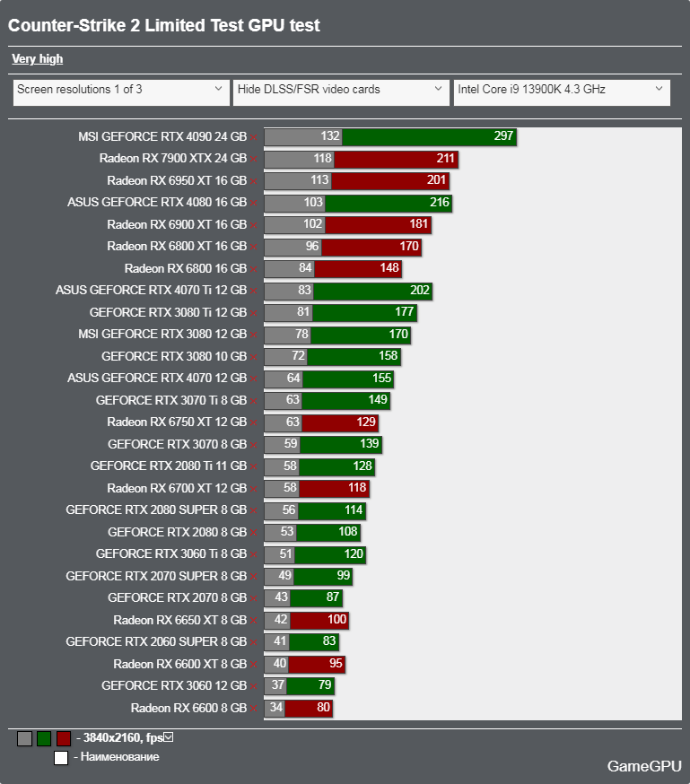The image size is (690, 784).
Task: Toggle the 3840x2160 fps checkbox
Action: point(169,737)
